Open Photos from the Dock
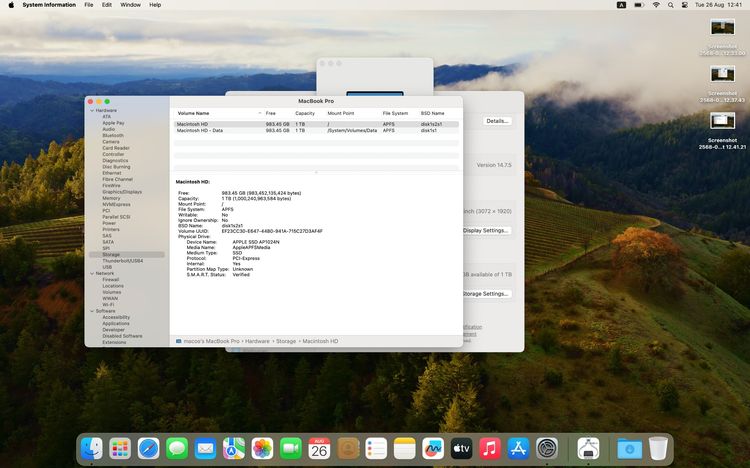Screen dimensions: 750x468 pyautogui.click(x=262, y=449)
